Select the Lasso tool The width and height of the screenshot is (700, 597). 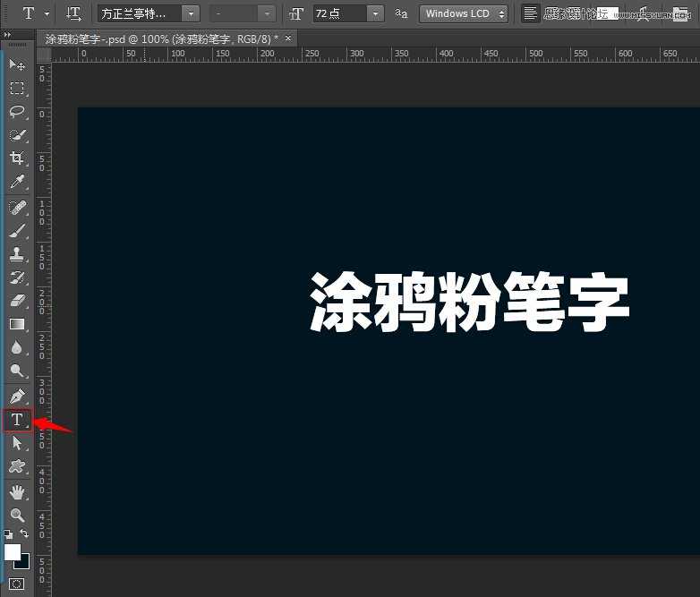[17, 112]
